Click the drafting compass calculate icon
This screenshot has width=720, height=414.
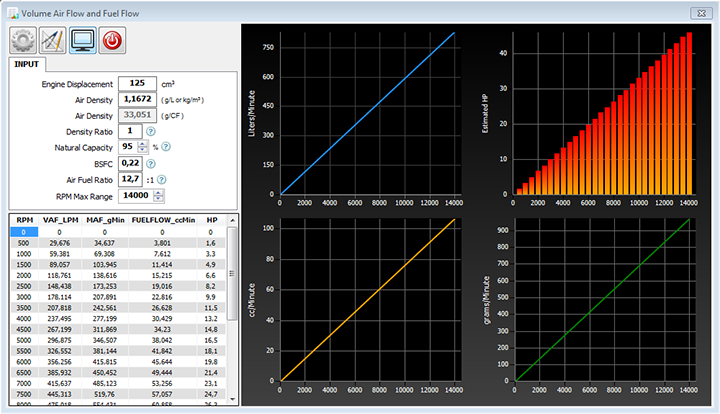point(53,40)
